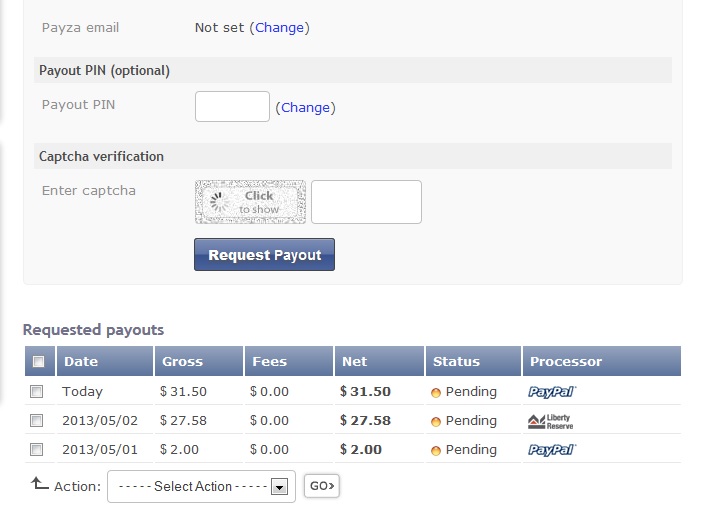Check the box for Today's payout
701x516 pixels.
[x=37, y=392]
